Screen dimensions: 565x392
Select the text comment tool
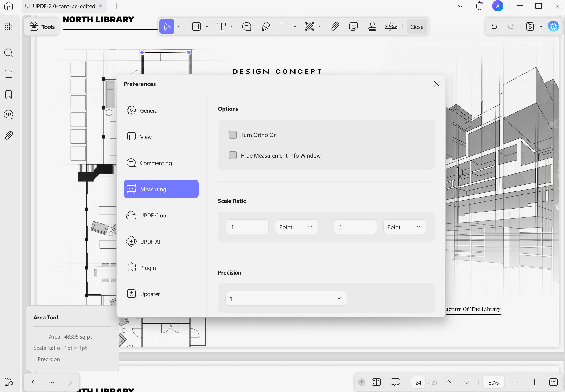(x=221, y=26)
